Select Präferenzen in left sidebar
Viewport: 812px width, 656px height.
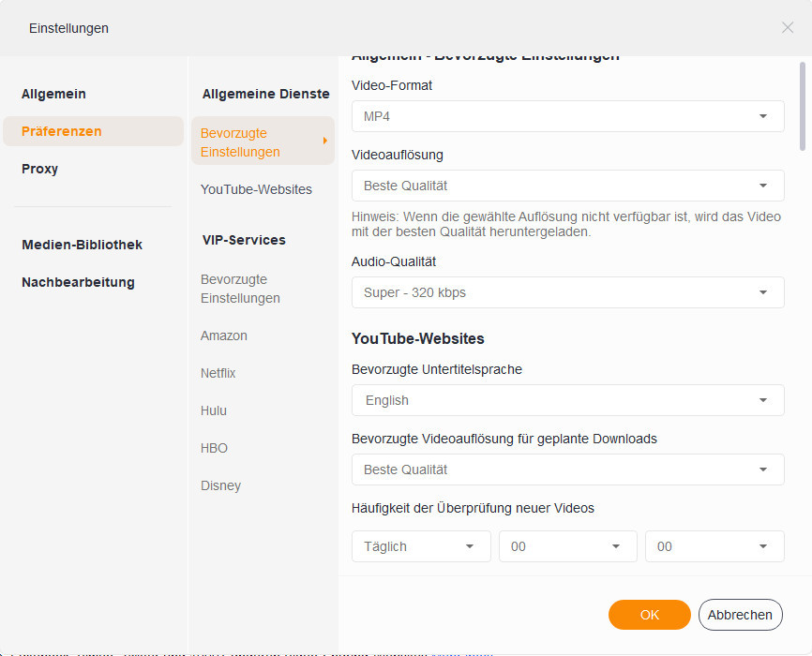[62, 131]
